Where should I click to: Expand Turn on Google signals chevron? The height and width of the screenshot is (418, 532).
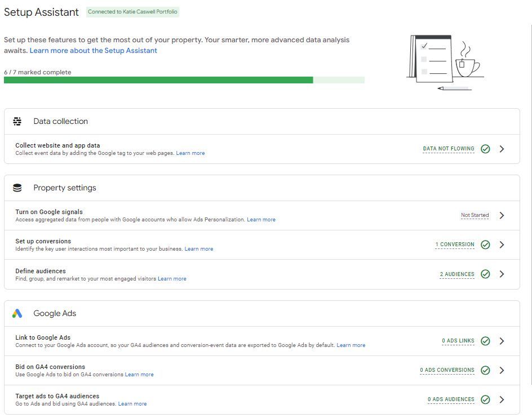tap(502, 215)
